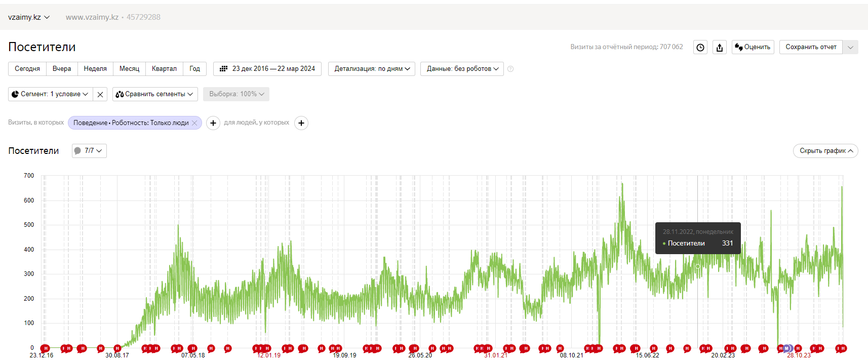This screenshot has width=868, height=363.
Task: Click the purple annotation marker near 28.10.23
Action: coord(787,348)
